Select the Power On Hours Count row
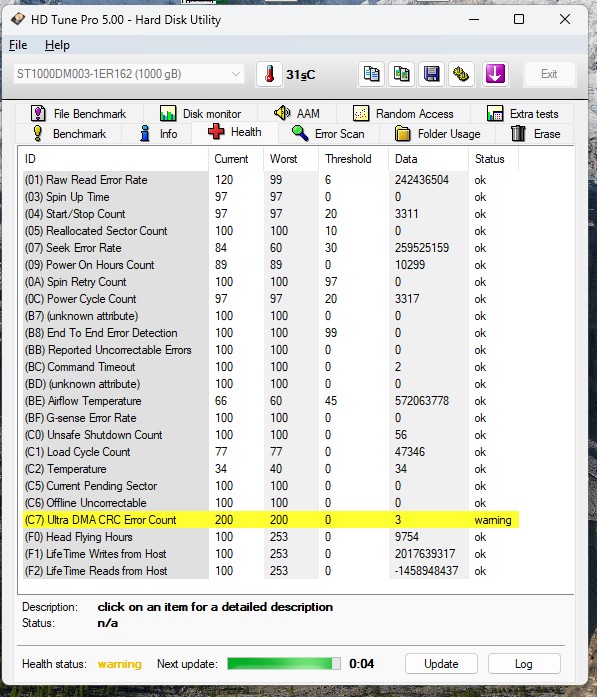The width and height of the screenshot is (597, 697). [271, 265]
